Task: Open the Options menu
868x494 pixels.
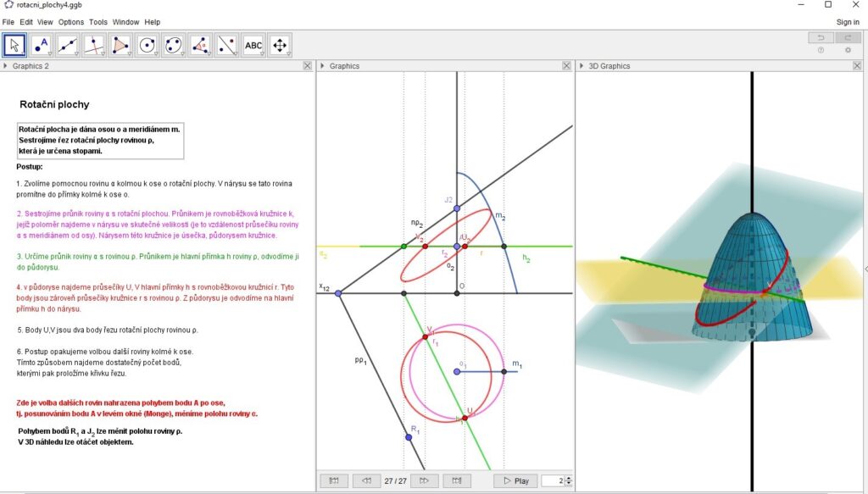Action: coord(71,22)
